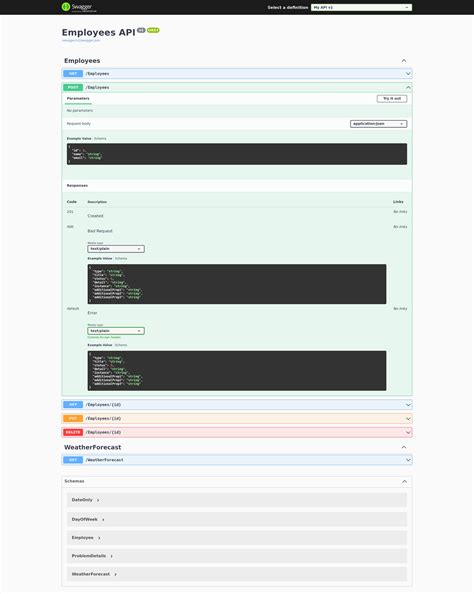Expand the GET /Employees operation arrow

pyautogui.click(x=408, y=73)
